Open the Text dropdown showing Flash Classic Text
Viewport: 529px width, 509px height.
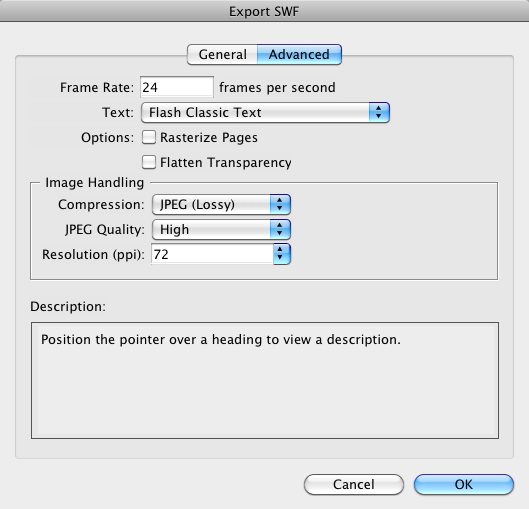tap(265, 113)
